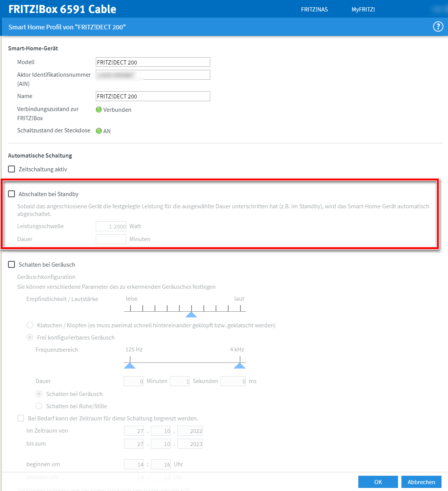Enable Abschalten bei Standby checkbox
The image size is (448, 491).
11,194
